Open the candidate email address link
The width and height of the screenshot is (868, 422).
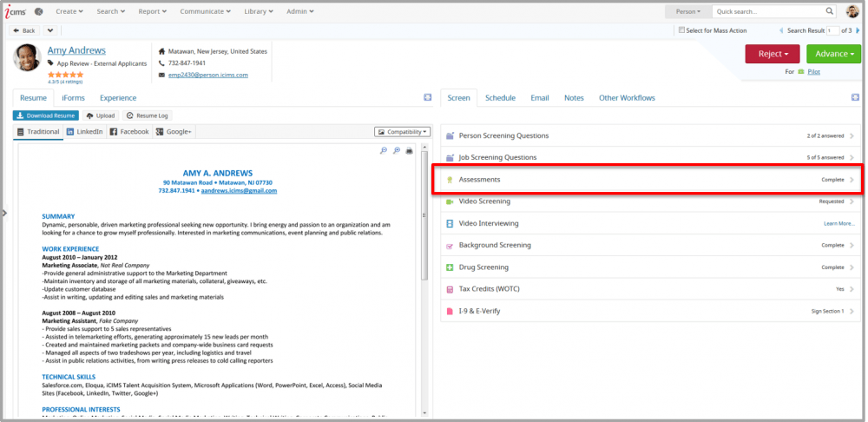click(208, 76)
